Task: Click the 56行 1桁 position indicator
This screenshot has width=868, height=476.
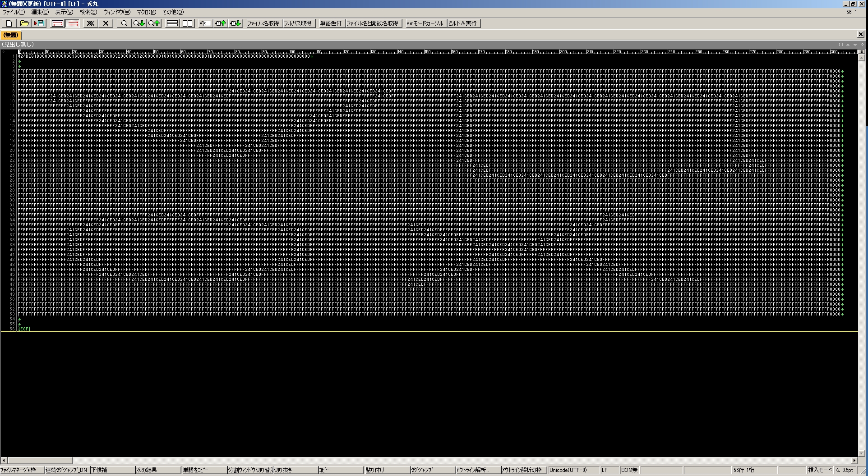Action: 754,470
